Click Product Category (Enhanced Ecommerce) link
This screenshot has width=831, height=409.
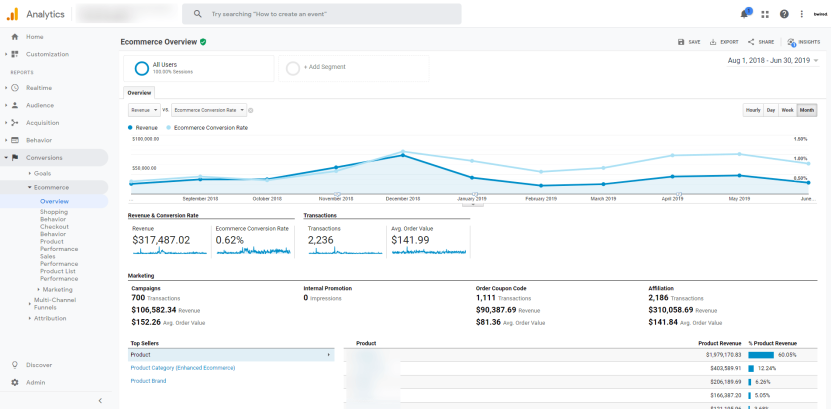tap(182, 368)
